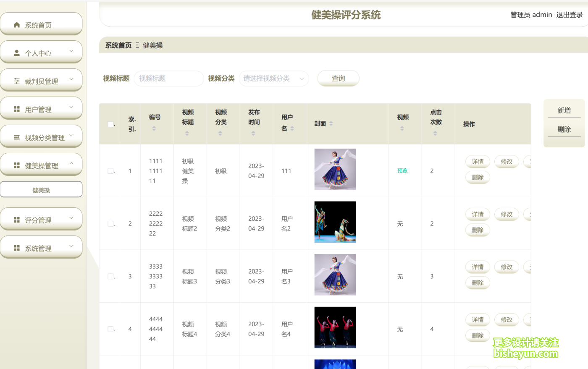Click 修改 for the 视频标题2 row
Image resolution: width=588 pixels, height=369 pixels.
click(x=507, y=215)
